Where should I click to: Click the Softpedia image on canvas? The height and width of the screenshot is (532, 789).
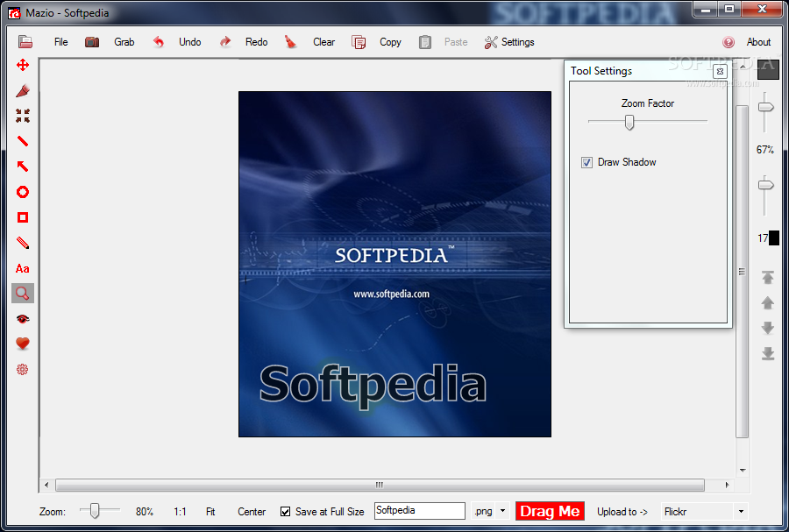(395, 264)
